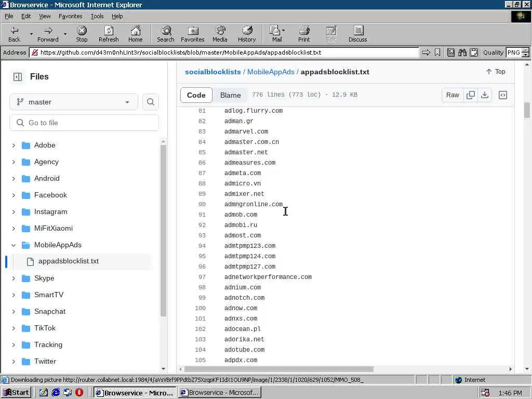Click the file tree vertical scrollbar thumb

click(x=163, y=230)
